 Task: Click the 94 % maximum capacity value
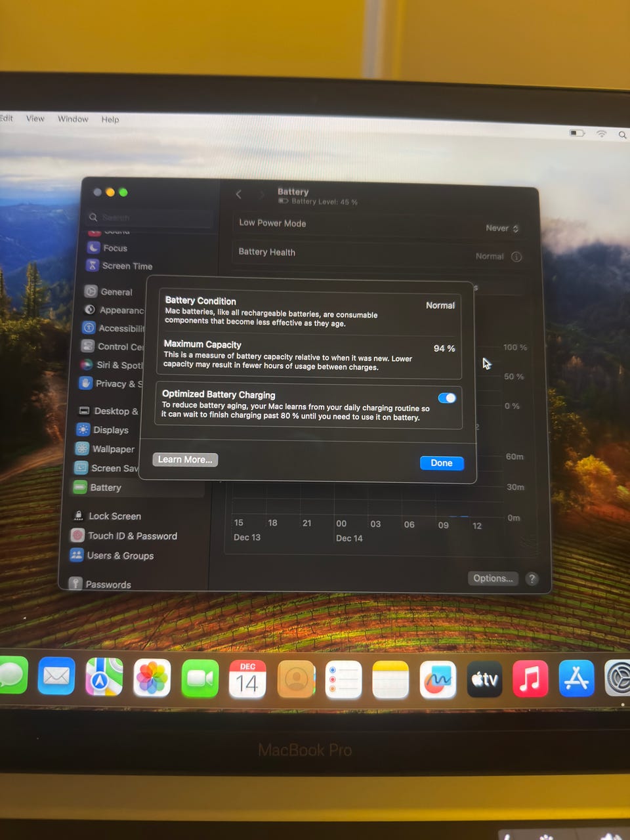coord(444,348)
